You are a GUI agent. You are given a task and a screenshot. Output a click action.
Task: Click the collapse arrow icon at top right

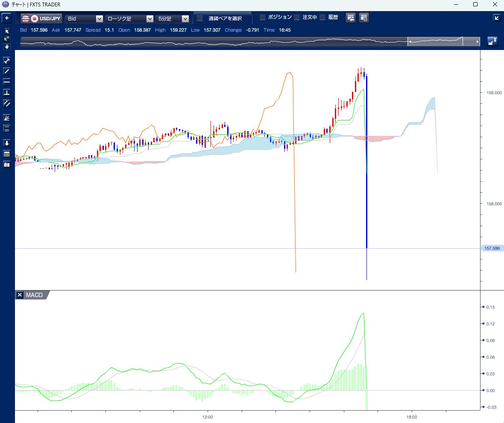click(x=496, y=18)
